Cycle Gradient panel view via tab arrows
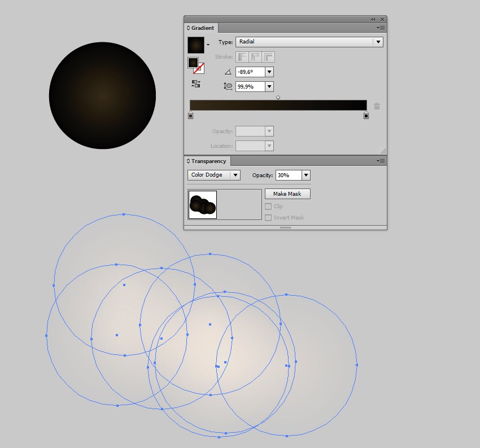 [x=188, y=28]
